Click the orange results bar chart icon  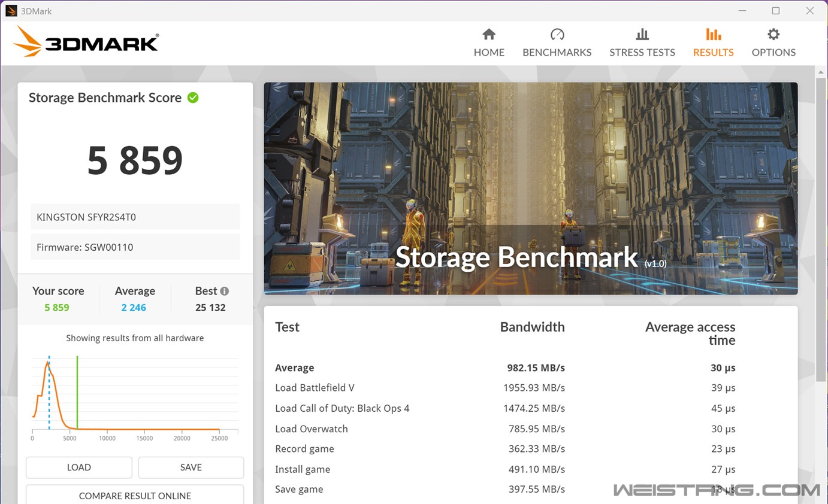pos(714,34)
